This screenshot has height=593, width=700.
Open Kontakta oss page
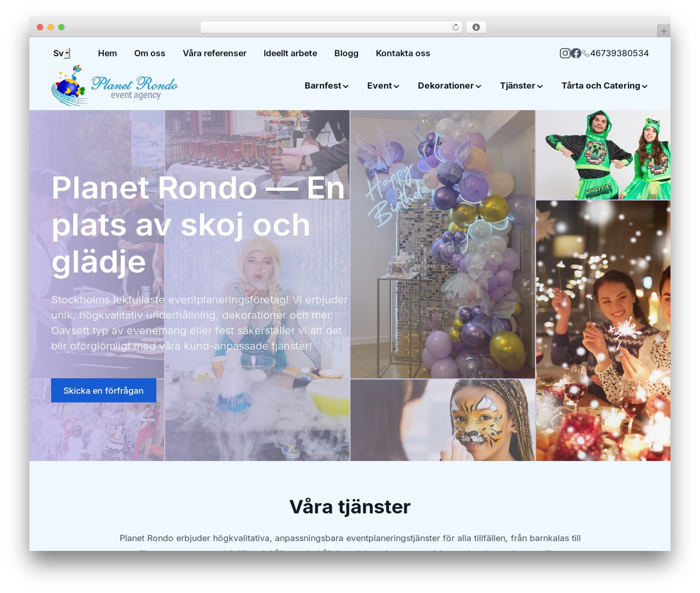click(402, 53)
